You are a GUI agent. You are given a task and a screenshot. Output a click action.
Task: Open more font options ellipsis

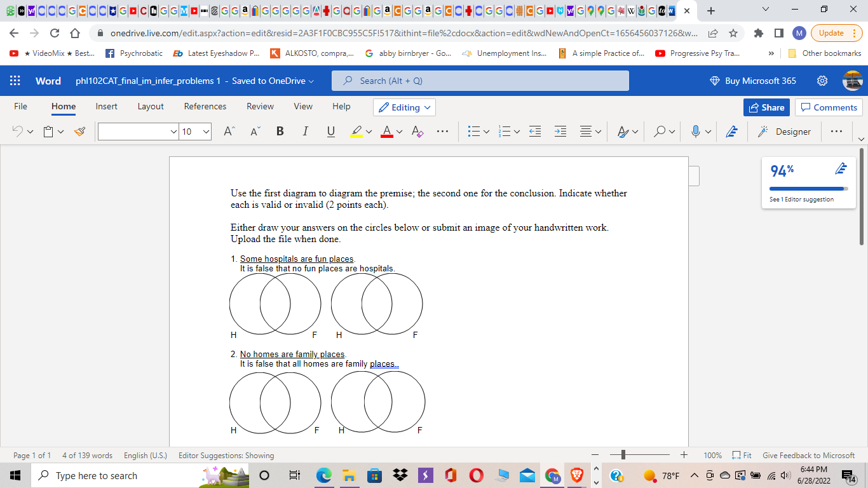click(x=443, y=132)
